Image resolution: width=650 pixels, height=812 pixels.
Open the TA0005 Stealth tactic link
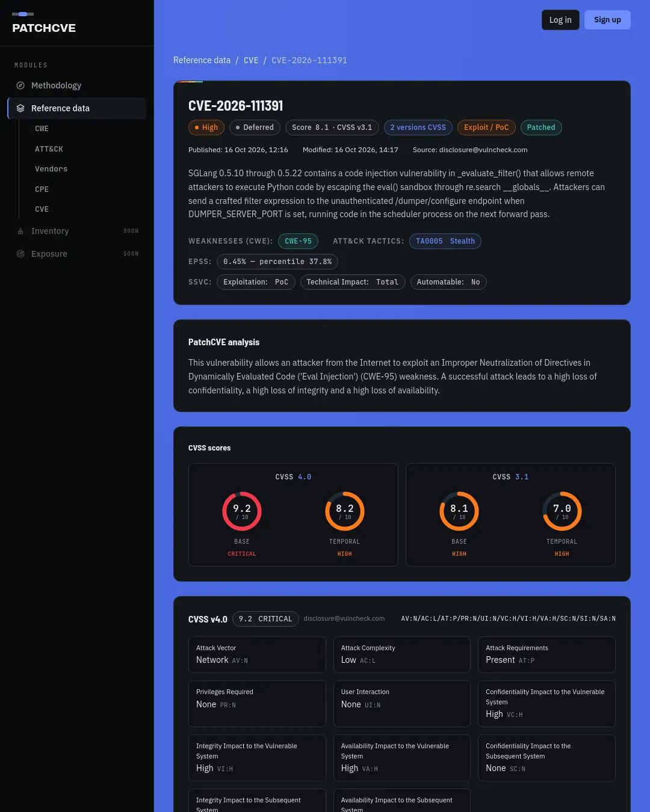pyautogui.click(x=445, y=241)
